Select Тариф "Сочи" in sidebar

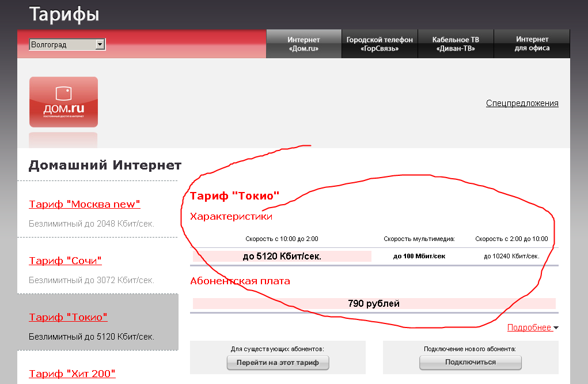65,261
